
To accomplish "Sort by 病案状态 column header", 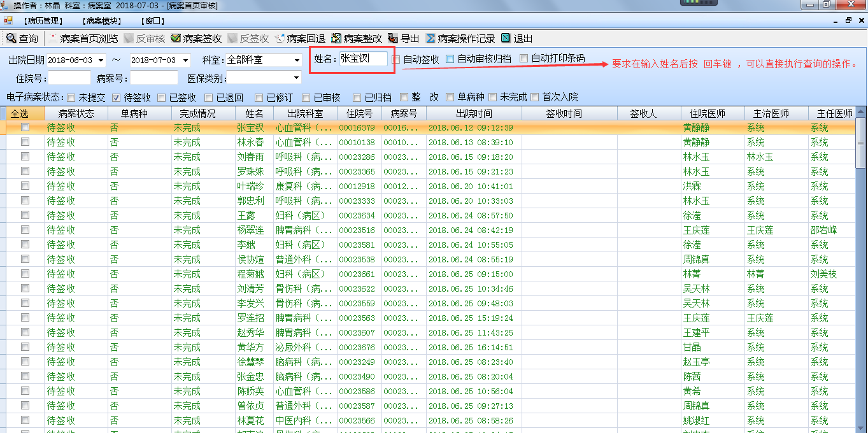I will point(76,113).
